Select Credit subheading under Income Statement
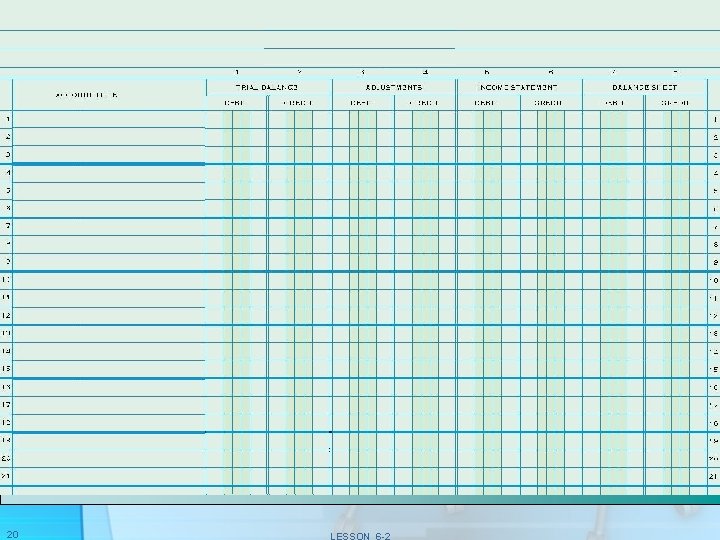Viewport: 720px width, 540px height. 548,103
